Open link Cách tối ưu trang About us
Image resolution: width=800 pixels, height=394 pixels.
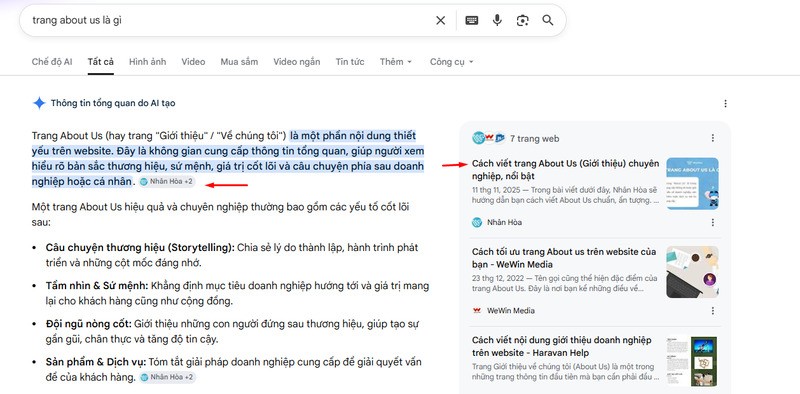564,258
